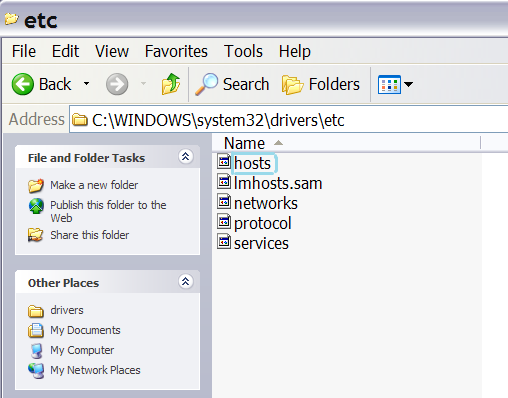Click the drivers folder icon
Screen dimensions: 508x398
[36, 311]
